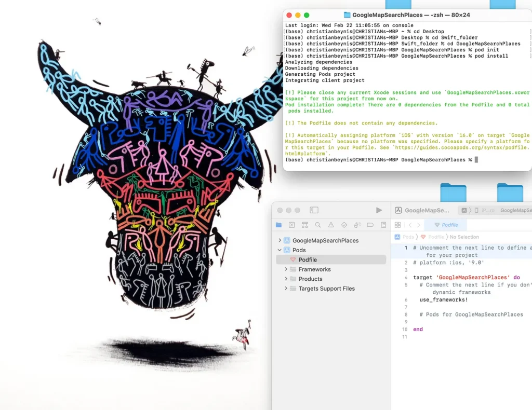Viewport: 532px width, 410px height.
Task: Run the project with the play button
Action: coord(379,210)
